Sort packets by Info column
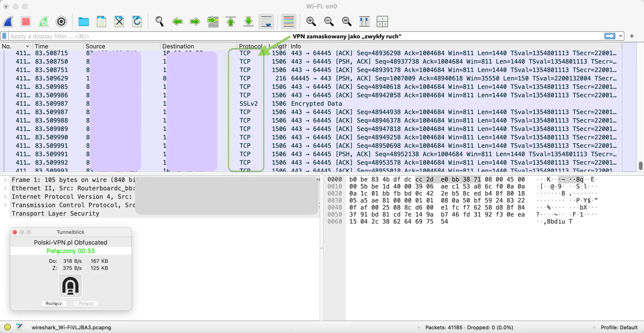This screenshot has width=644, height=333. (x=455, y=46)
